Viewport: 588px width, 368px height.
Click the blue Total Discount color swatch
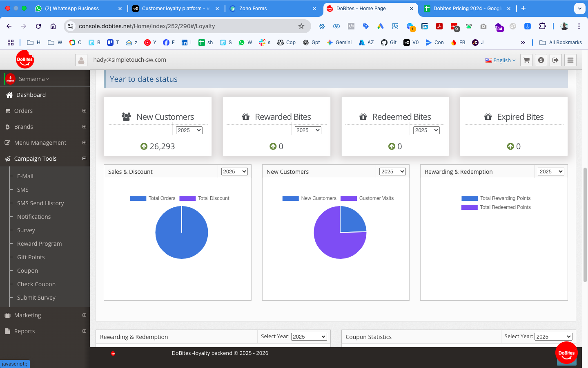187,198
